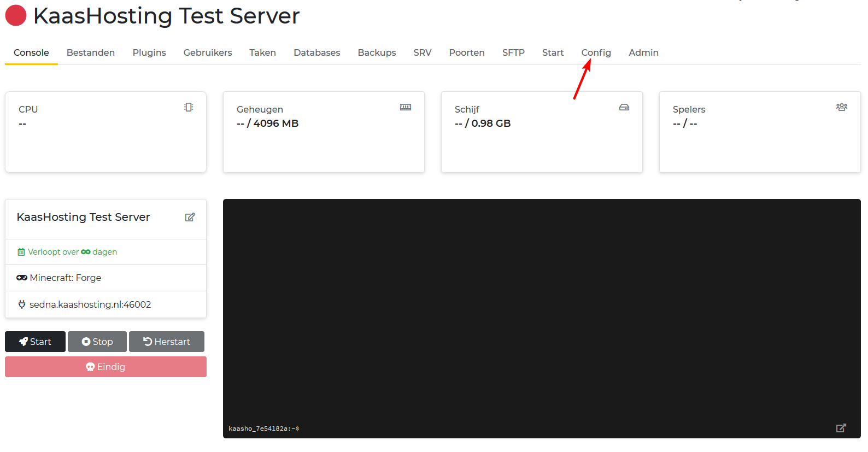
Task: Go to the Backups tab
Action: (x=377, y=52)
